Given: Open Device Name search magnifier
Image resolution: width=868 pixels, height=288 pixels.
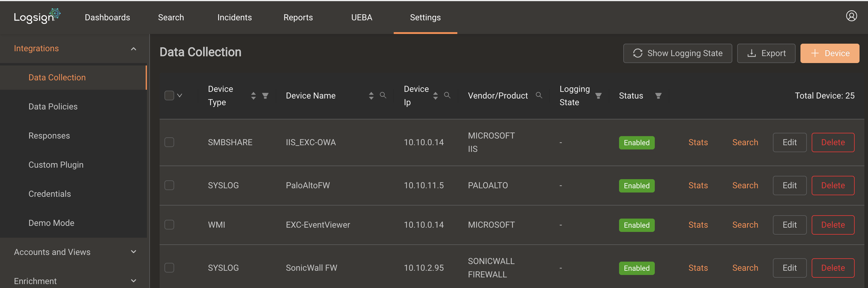Looking at the screenshot, I should pos(383,95).
